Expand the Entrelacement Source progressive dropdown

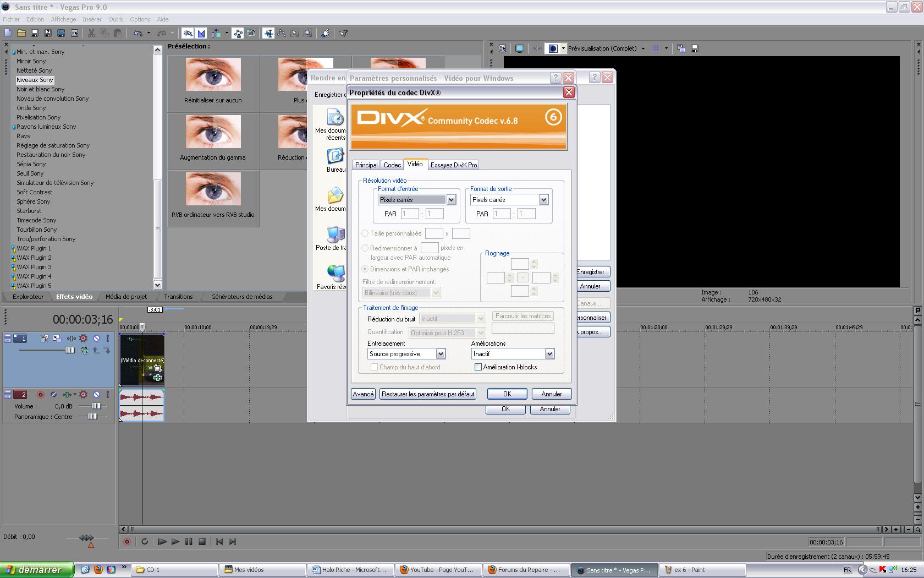pyautogui.click(x=441, y=354)
